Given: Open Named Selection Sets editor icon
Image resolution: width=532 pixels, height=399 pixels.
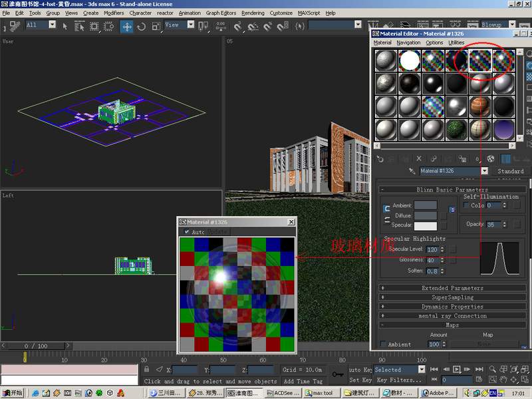Looking at the screenshot, I should [x=300, y=26].
